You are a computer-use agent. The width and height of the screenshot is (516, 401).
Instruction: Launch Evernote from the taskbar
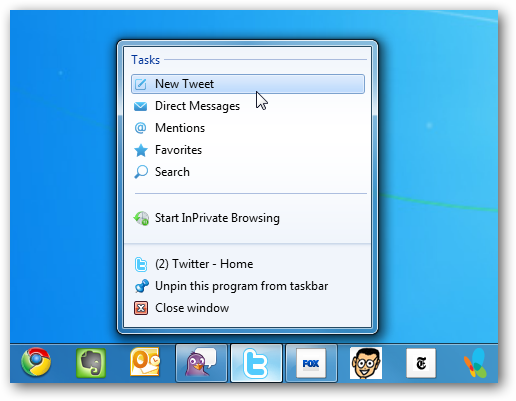pos(91,363)
